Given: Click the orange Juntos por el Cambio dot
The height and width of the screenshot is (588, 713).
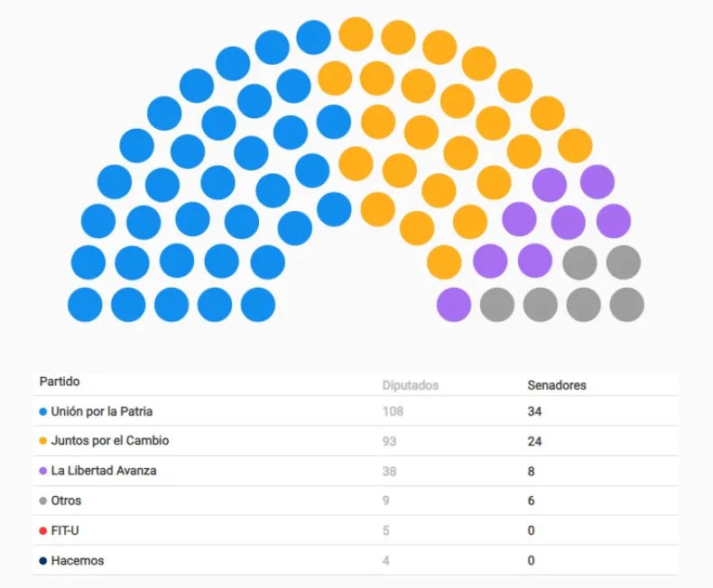Looking at the screenshot, I should (x=43, y=442).
